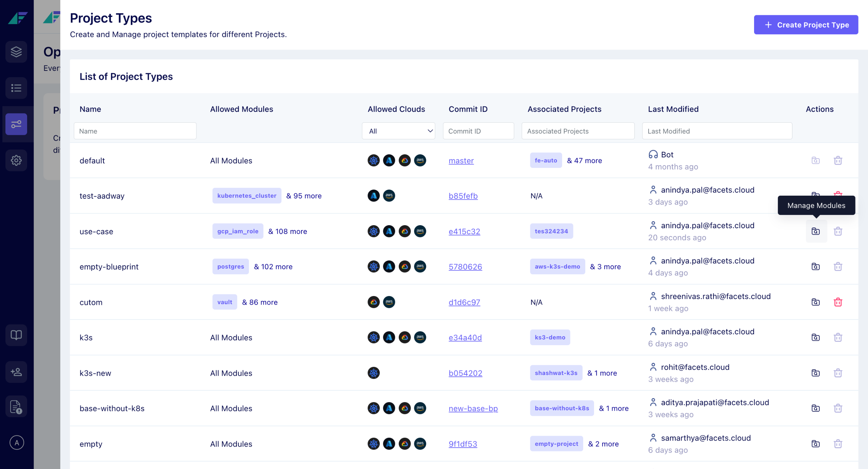
Task: Open the book documentation sidebar icon
Action: pyautogui.click(x=16, y=335)
